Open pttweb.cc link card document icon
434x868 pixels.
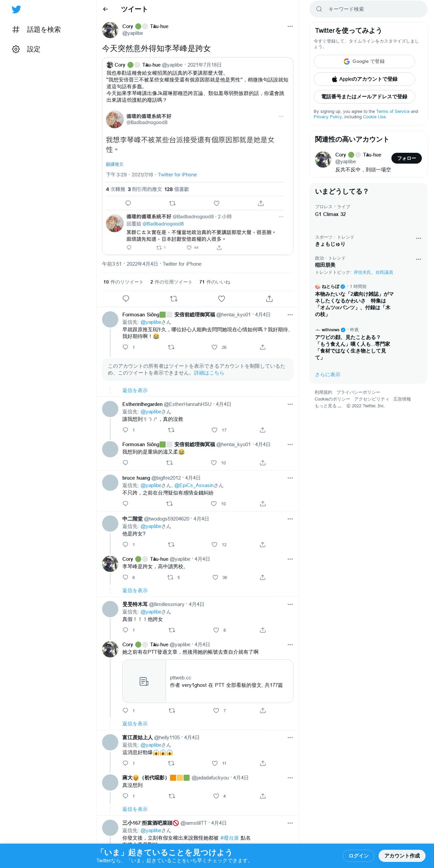[144, 681]
